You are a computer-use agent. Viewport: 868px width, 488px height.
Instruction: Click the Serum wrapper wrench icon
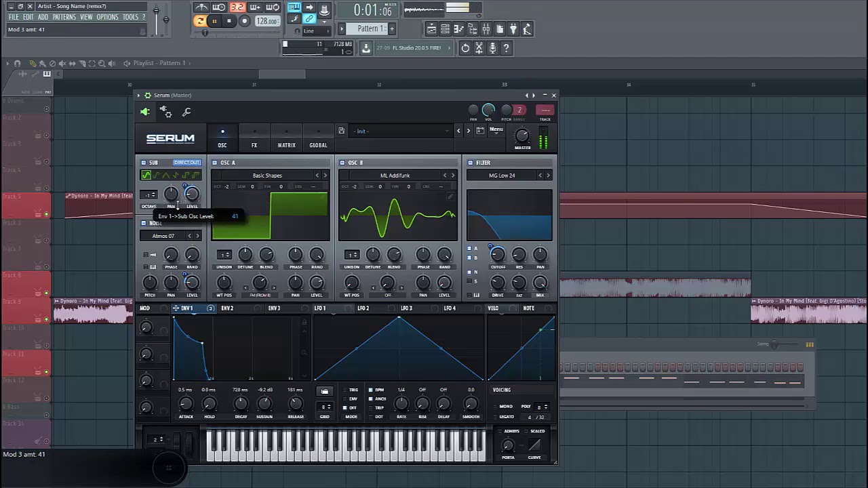click(x=186, y=112)
